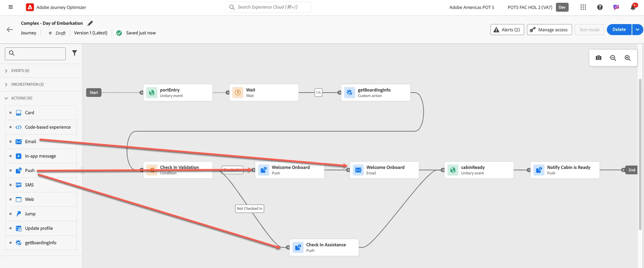
Task: Focus the Search Experience Cloud field
Action: point(268,7)
